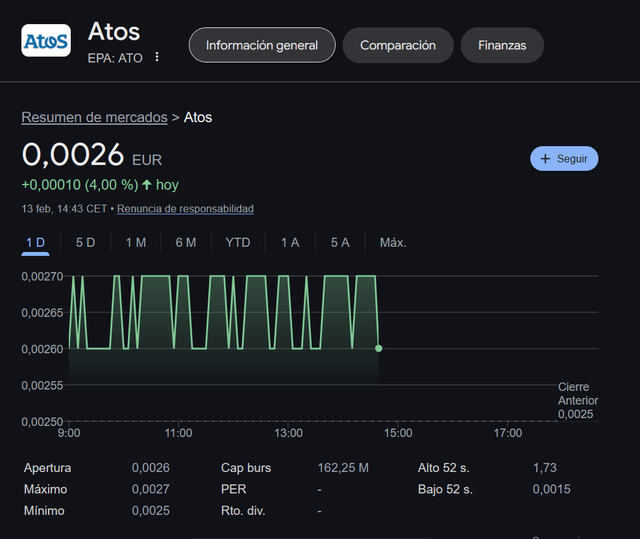The image size is (640, 539).
Task: Click the Cierre Anterior label on chart
Action: pyautogui.click(x=578, y=394)
